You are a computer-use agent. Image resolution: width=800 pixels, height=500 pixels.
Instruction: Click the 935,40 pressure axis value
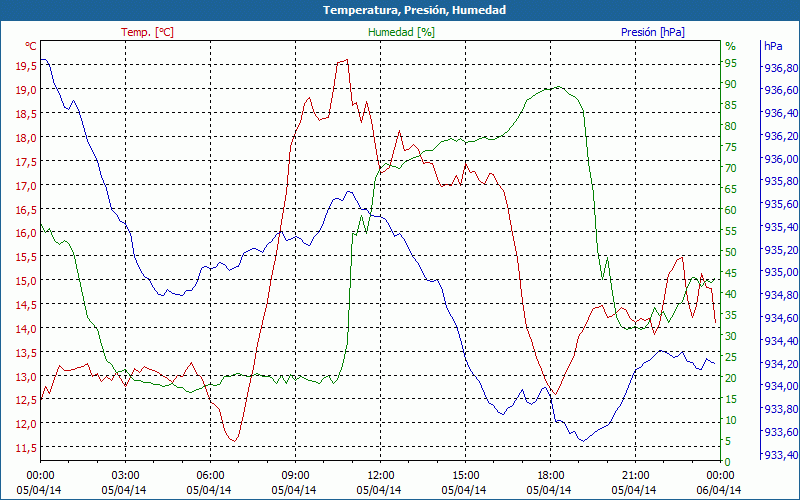point(781,227)
